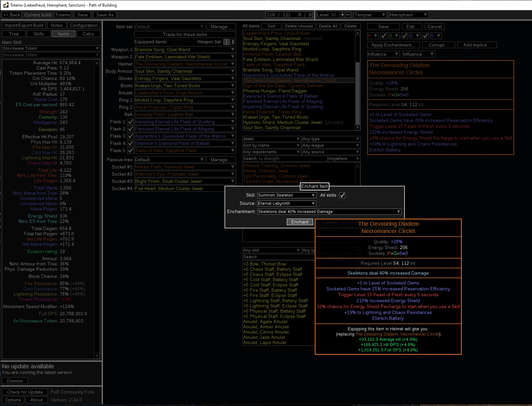Click the Delete Unused button
This screenshot has height=406, width=532.
click(x=299, y=26)
